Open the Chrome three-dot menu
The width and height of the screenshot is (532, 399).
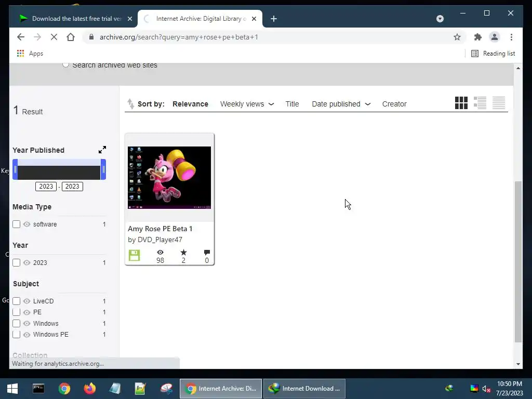pos(511,37)
